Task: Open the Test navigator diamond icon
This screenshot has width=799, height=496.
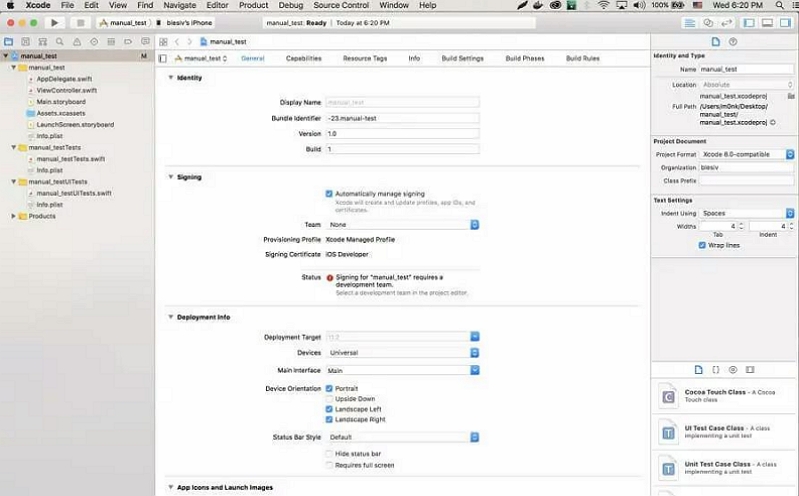Action: tap(94, 42)
